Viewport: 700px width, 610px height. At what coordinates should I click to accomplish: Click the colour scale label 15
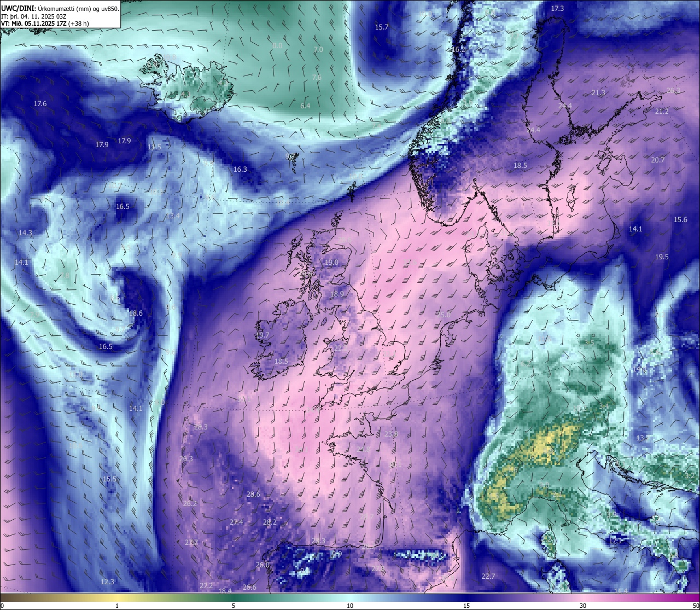pyautogui.click(x=466, y=606)
